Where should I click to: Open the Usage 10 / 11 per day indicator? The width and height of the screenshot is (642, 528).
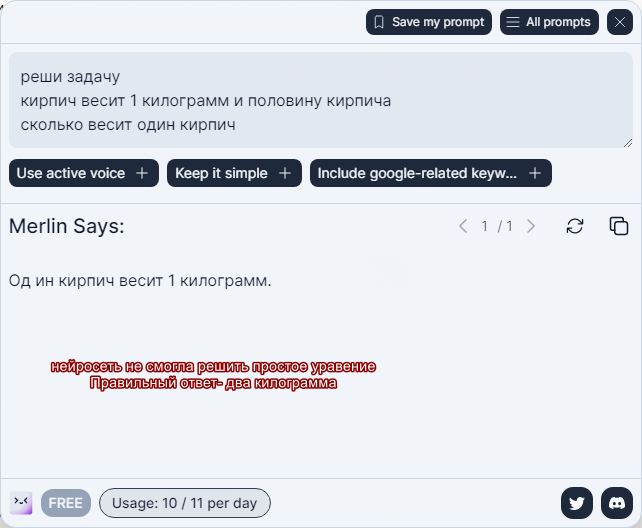[185, 503]
